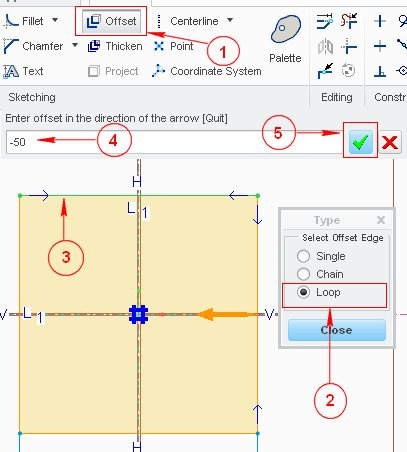
Task: Cancel the offset entry with red X
Action: 390,143
